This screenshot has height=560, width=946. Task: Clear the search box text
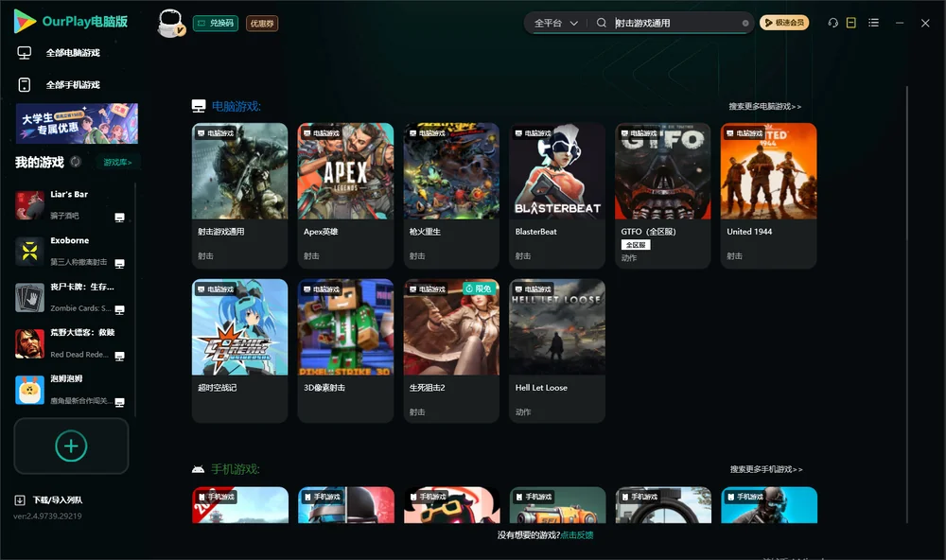(745, 24)
